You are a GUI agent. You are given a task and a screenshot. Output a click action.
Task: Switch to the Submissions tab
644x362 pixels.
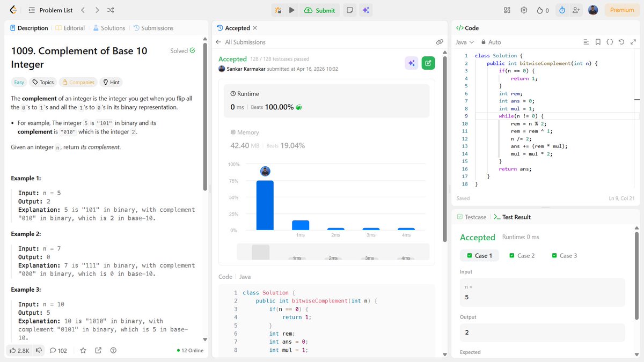[x=153, y=28]
